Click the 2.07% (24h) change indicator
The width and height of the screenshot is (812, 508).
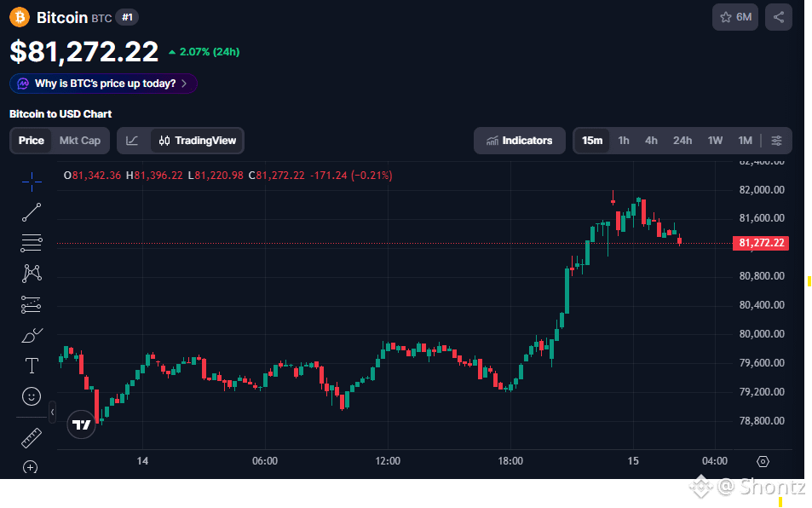click(204, 52)
